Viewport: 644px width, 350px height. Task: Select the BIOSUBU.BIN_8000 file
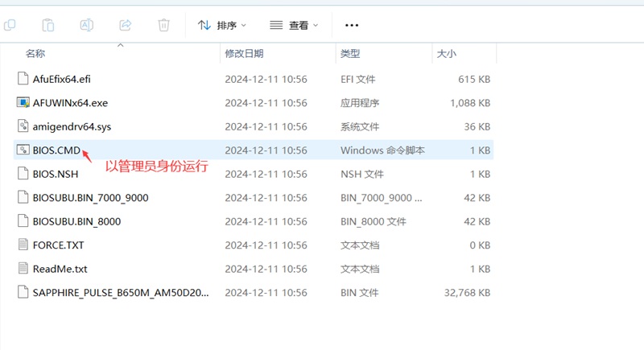coord(76,221)
